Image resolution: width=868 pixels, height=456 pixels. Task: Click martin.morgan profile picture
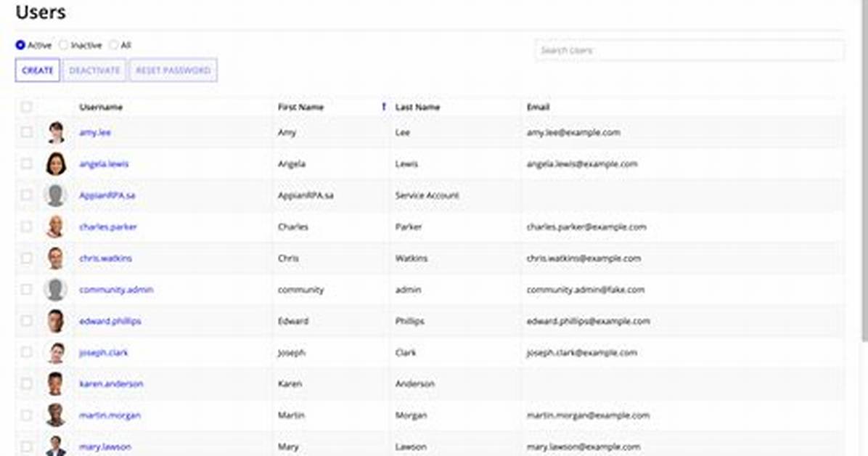(55, 415)
